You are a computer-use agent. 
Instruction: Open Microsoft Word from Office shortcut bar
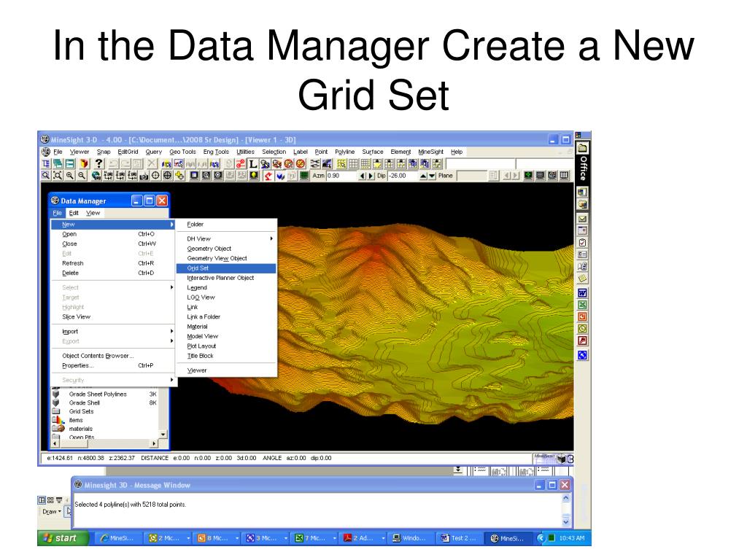pyautogui.click(x=582, y=293)
